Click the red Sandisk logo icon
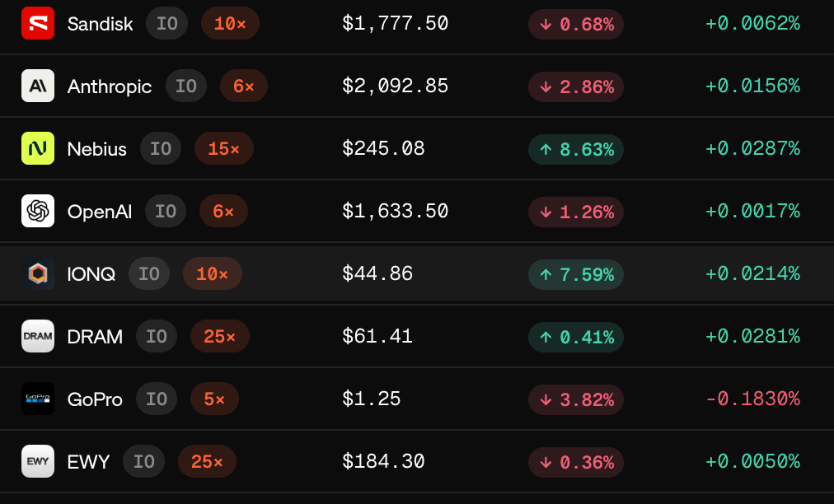The height and width of the screenshot is (504, 834). tap(38, 23)
